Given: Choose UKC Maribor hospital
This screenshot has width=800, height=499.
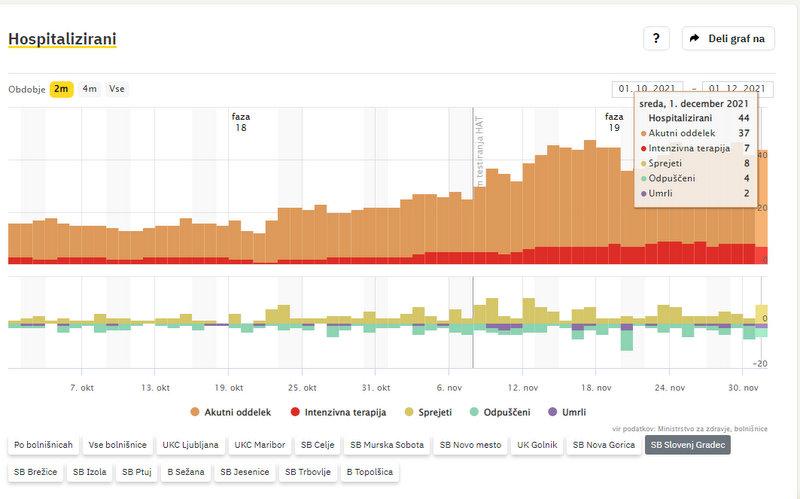Looking at the screenshot, I should pos(262,445).
